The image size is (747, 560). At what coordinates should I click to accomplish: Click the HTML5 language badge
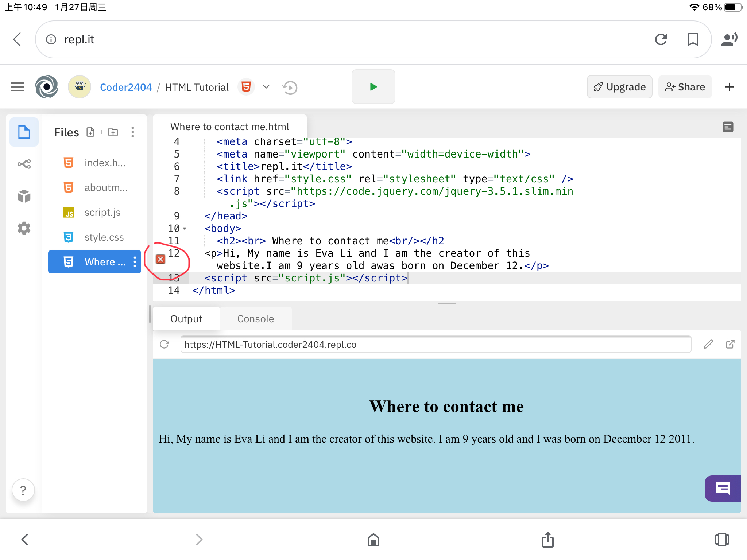[246, 87]
